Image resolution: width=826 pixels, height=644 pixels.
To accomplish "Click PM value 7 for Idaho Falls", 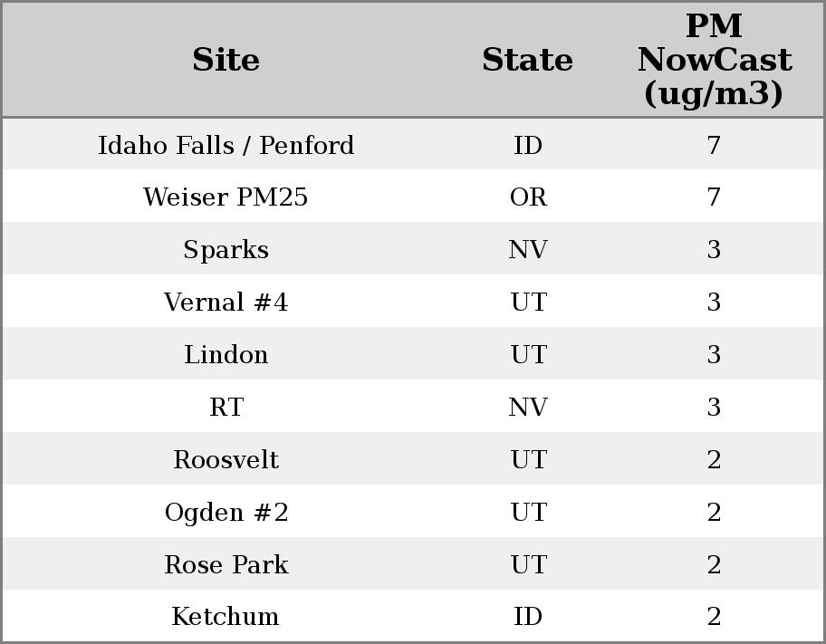I will click(x=714, y=145).
